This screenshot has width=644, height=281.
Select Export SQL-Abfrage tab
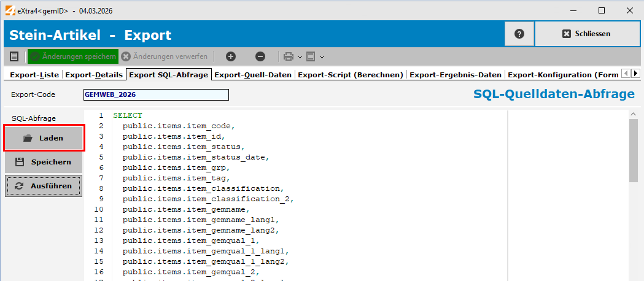coord(168,75)
